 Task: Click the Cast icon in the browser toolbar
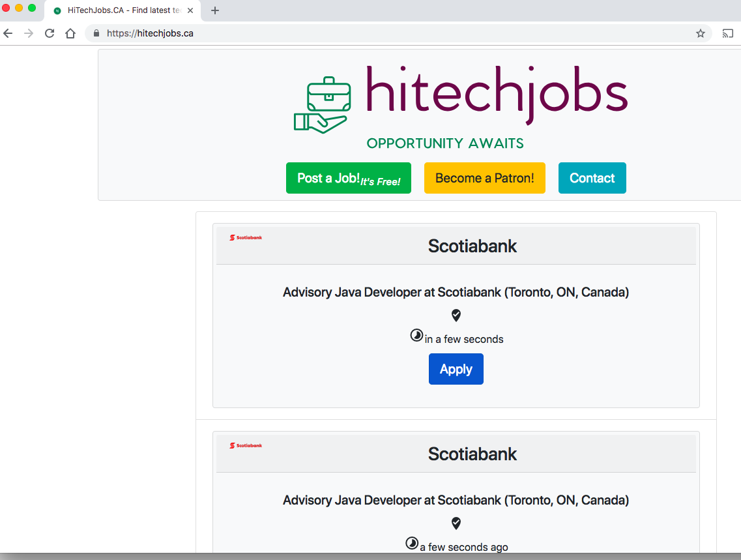pyautogui.click(x=728, y=33)
